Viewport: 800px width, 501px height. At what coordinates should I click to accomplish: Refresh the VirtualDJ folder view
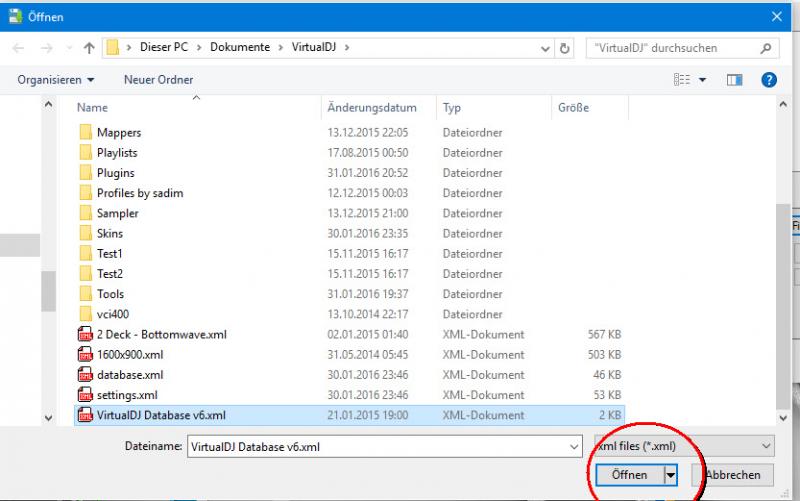tap(564, 48)
